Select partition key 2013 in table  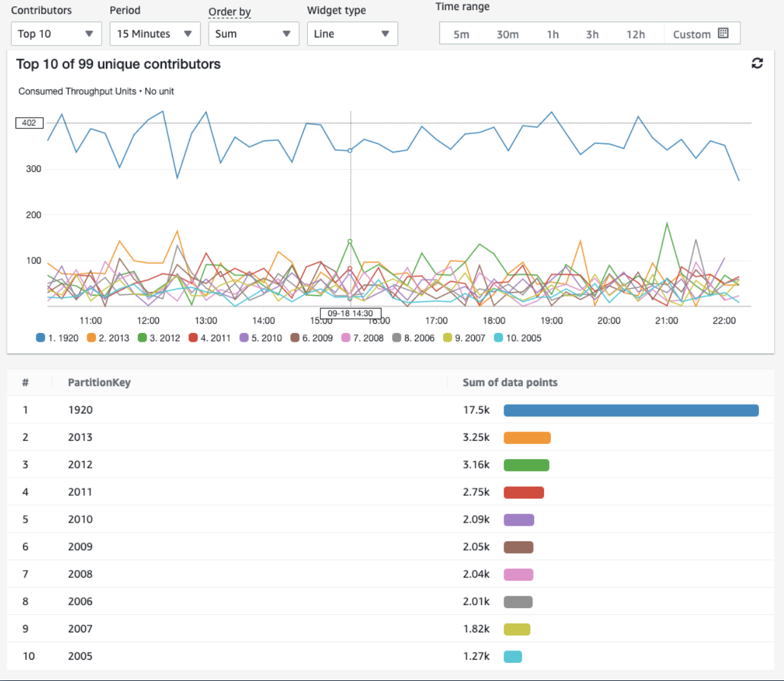tap(80, 437)
